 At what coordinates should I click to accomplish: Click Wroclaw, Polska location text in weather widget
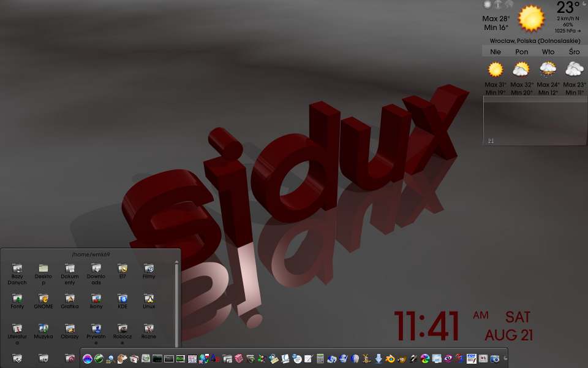pyautogui.click(x=535, y=40)
